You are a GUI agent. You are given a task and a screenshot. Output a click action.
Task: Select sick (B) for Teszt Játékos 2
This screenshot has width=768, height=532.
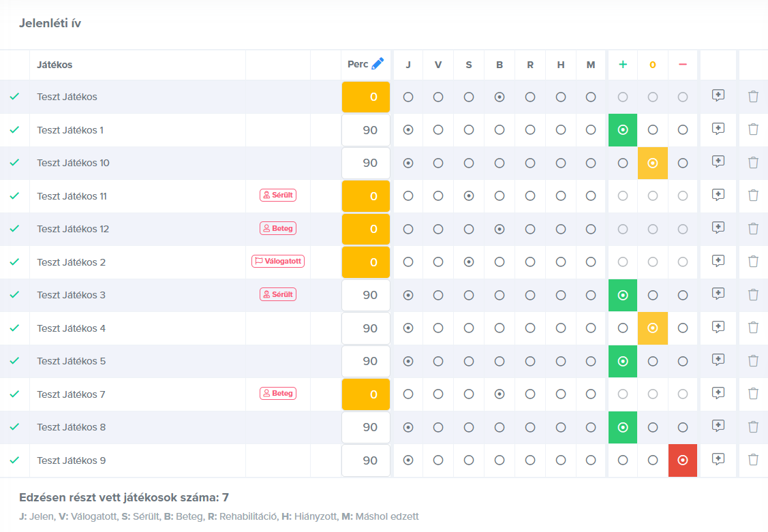click(x=500, y=262)
